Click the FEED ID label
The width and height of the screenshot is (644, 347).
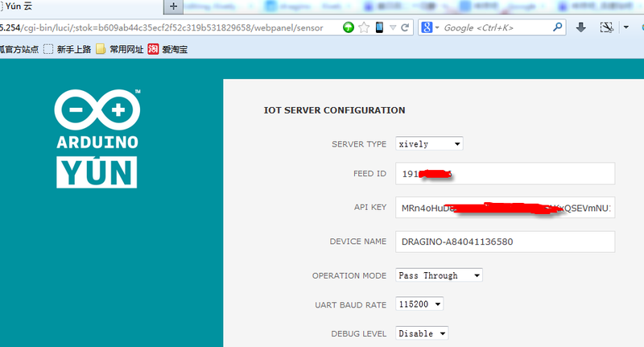pos(369,174)
